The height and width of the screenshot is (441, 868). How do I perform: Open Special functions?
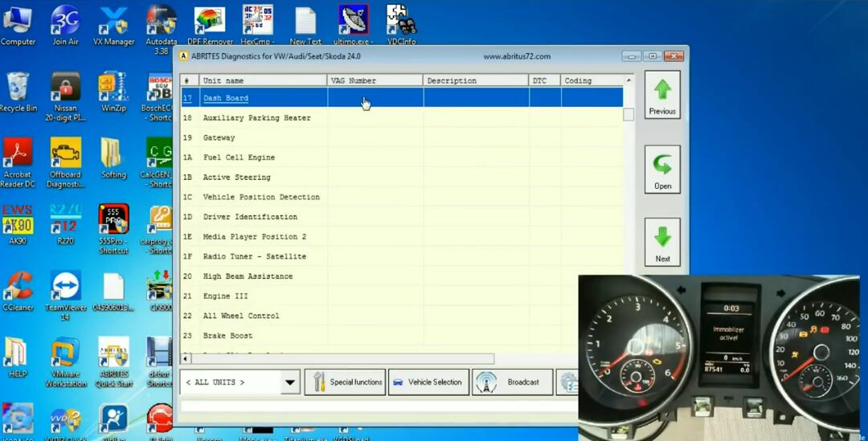[345, 382]
